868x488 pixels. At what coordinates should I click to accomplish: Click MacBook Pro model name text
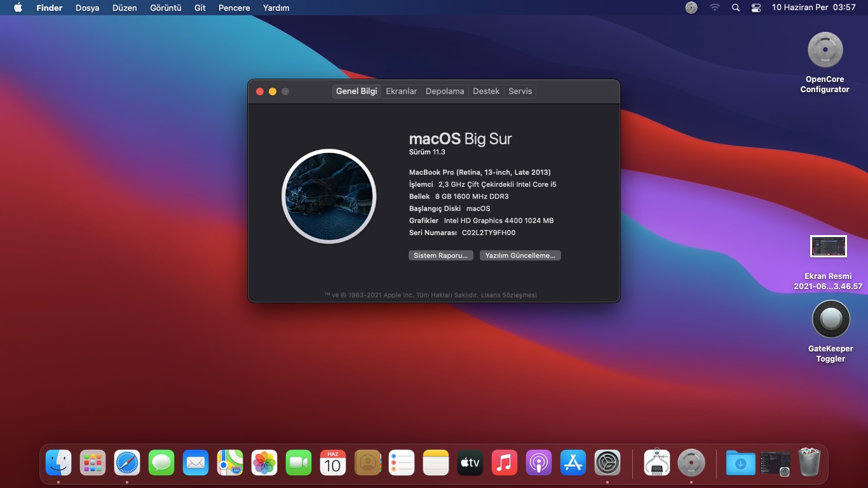coord(480,172)
